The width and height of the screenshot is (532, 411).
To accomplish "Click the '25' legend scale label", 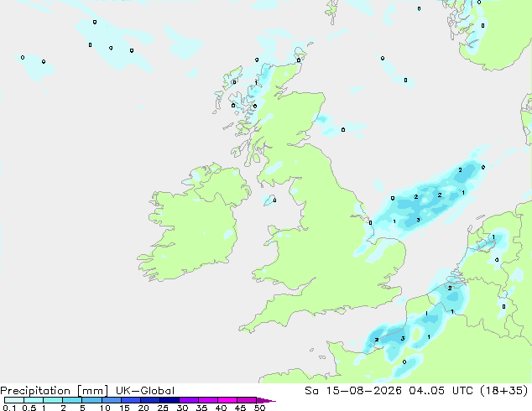I will click(163, 408).
